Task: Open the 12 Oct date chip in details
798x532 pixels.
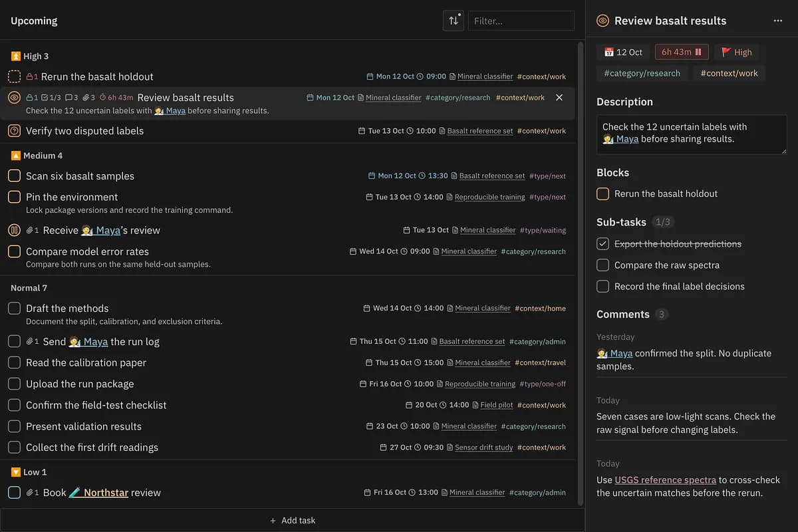Action: coord(623,52)
